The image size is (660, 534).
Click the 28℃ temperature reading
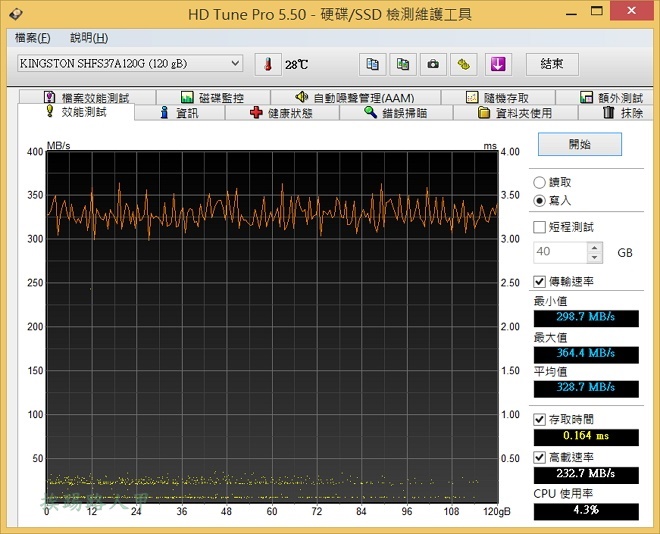coord(297,65)
